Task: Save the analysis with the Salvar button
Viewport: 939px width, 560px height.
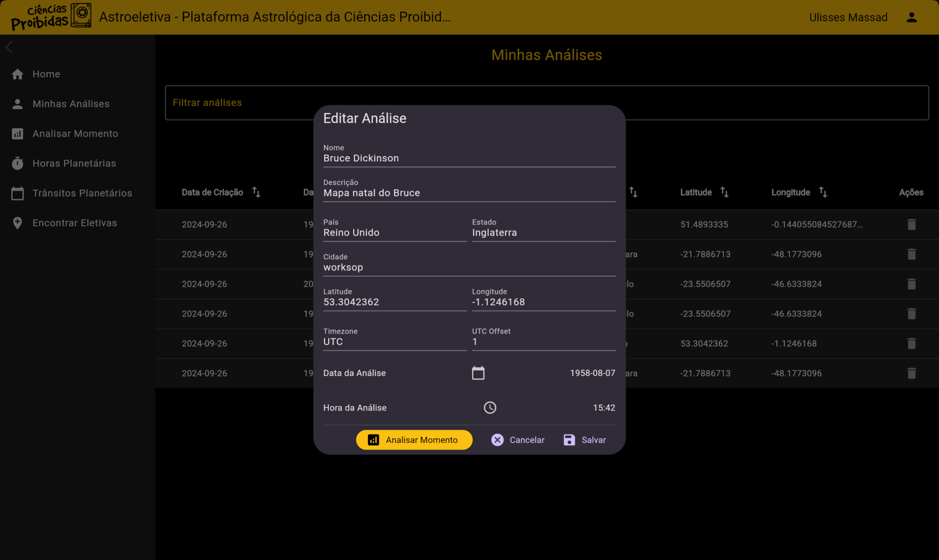Action: 584,440
